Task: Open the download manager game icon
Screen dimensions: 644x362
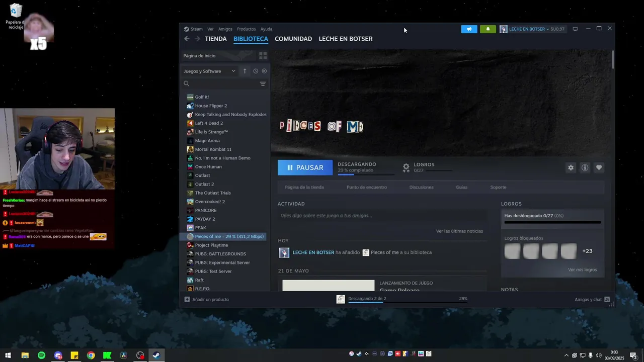Action: pyautogui.click(x=341, y=299)
